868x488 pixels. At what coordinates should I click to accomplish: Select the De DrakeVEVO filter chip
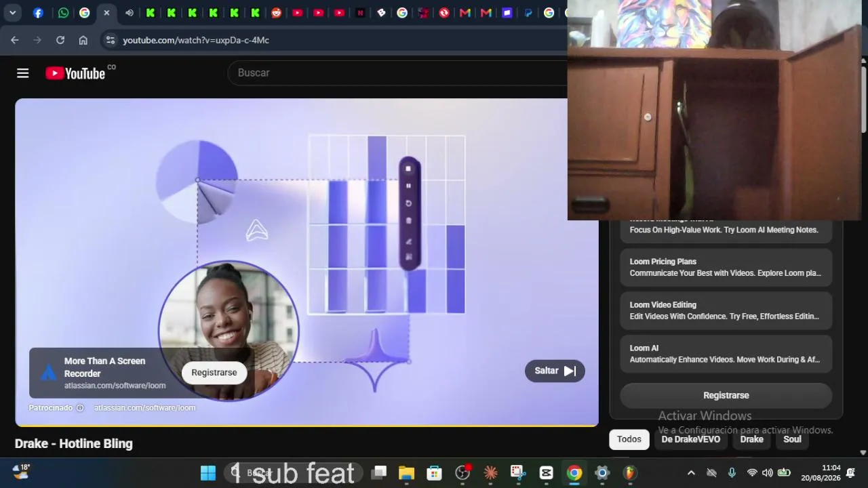pyautogui.click(x=691, y=439)
